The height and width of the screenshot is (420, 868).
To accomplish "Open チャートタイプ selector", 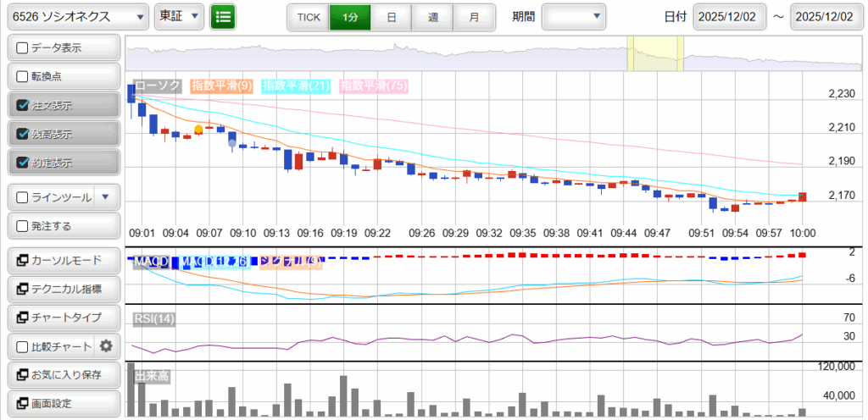I will 63,318.
